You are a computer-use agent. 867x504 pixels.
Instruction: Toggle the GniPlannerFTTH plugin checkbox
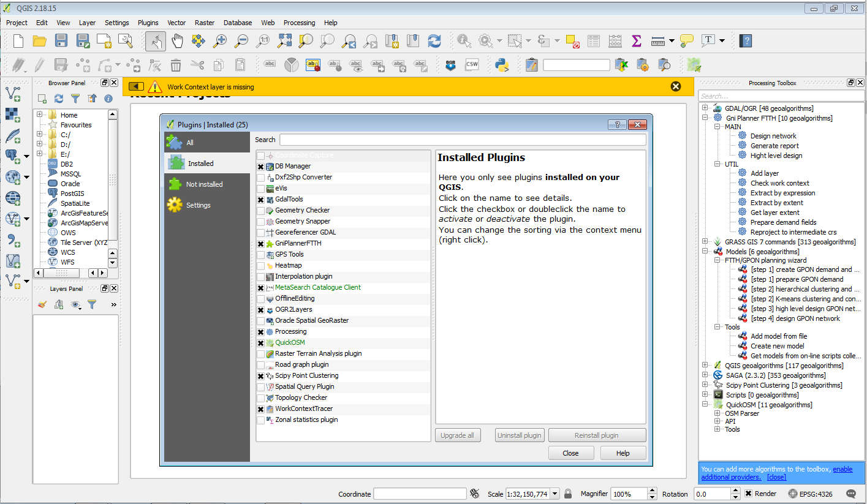261,244
